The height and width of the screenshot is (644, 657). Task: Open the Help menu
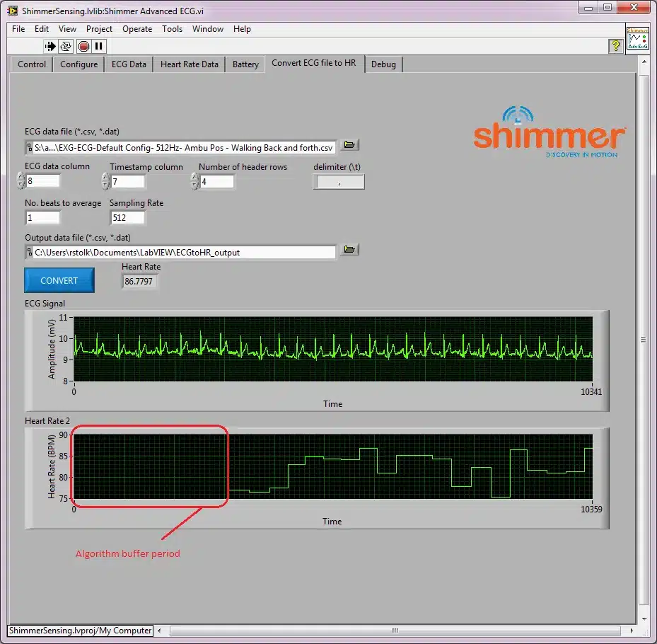(x=242, y=29)
